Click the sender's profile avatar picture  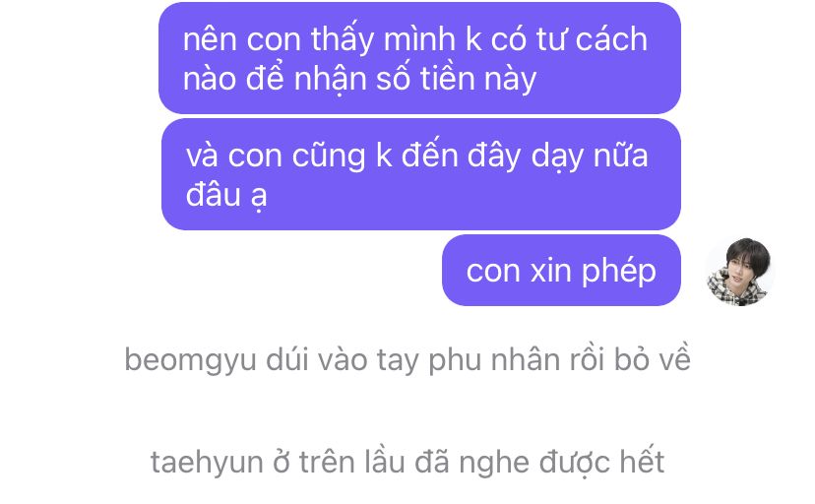click(740, 272)
